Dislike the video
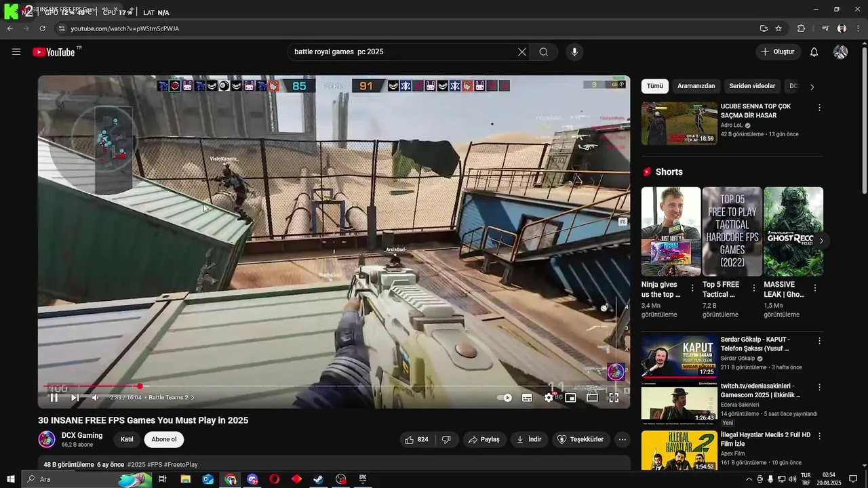868x488 pixels. coord(446,439)
